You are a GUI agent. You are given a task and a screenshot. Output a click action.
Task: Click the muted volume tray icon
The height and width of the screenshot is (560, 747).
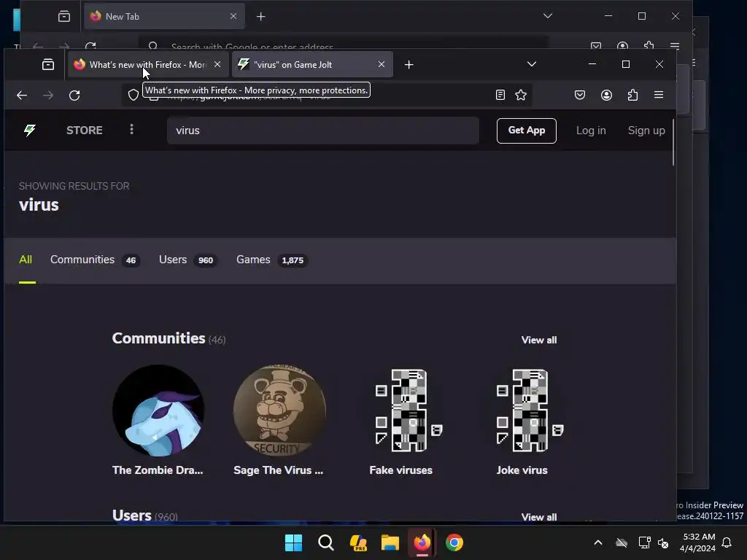click(x=662, y=542)
